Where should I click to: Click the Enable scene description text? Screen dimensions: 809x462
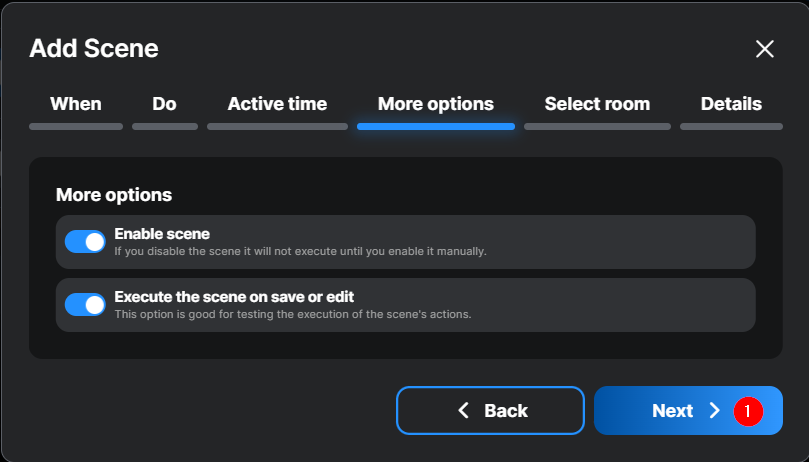(x=300, y=251)
